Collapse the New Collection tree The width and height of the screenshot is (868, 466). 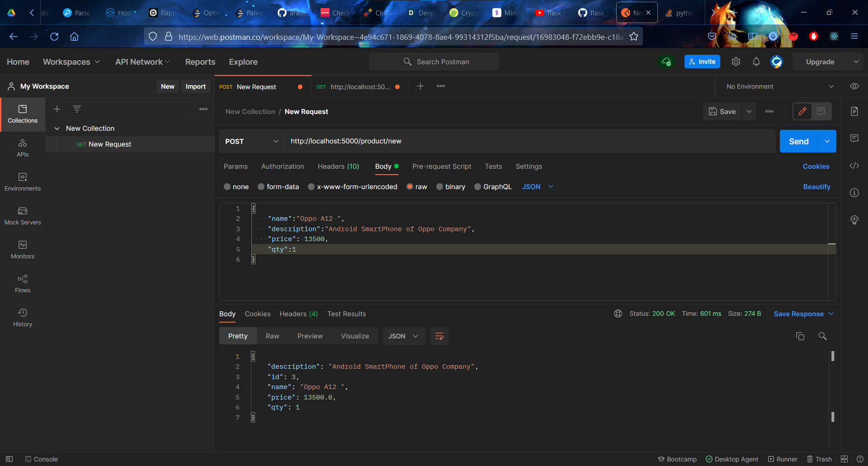pyautogui.click(x=57, y=128)
